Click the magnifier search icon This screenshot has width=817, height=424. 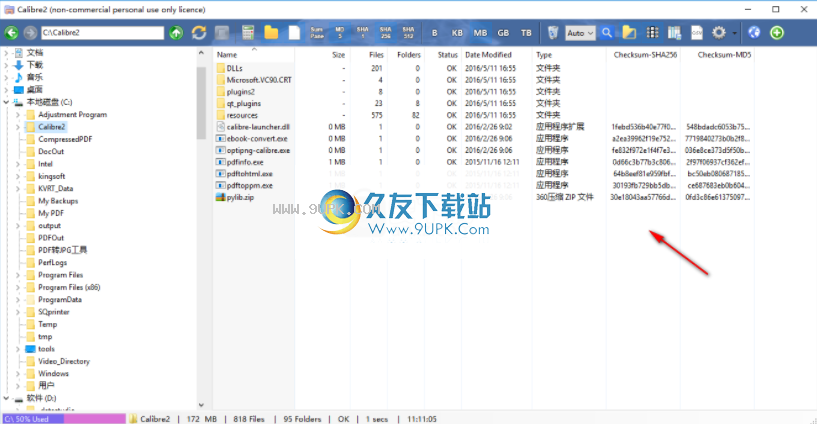(606, 33)
